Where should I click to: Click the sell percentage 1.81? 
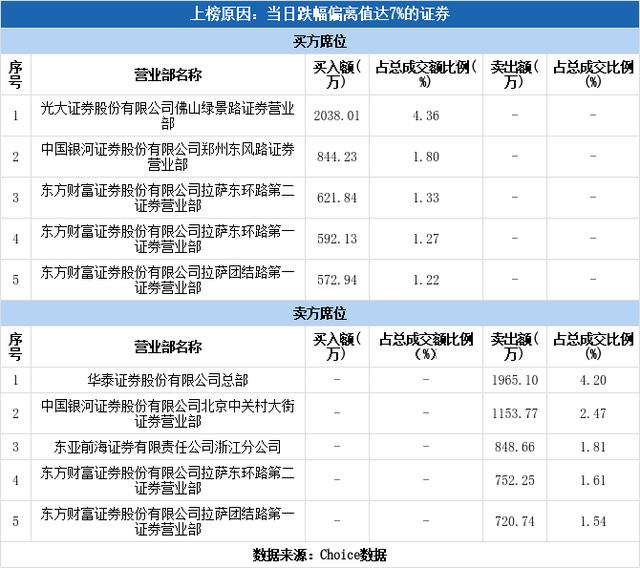pos(593,447)
